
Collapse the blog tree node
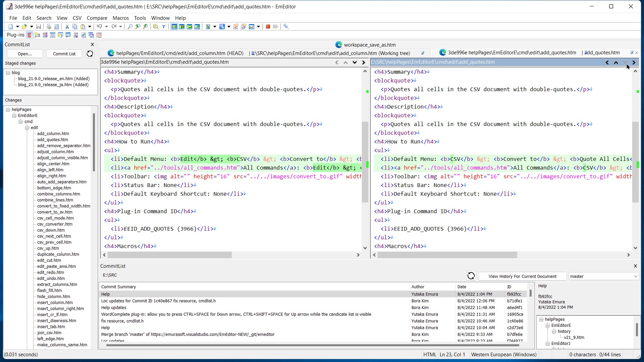(x=8, y=73)
